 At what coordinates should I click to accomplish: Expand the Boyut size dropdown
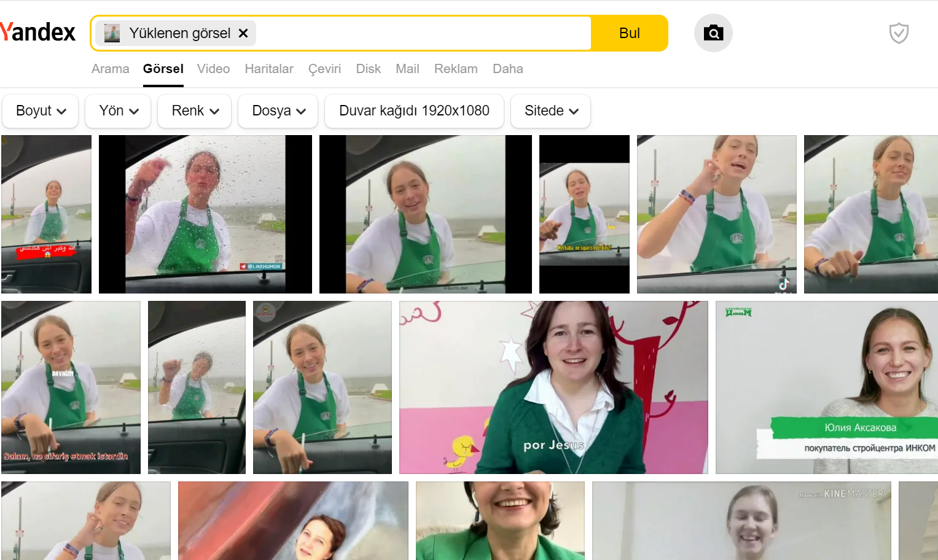41,111
